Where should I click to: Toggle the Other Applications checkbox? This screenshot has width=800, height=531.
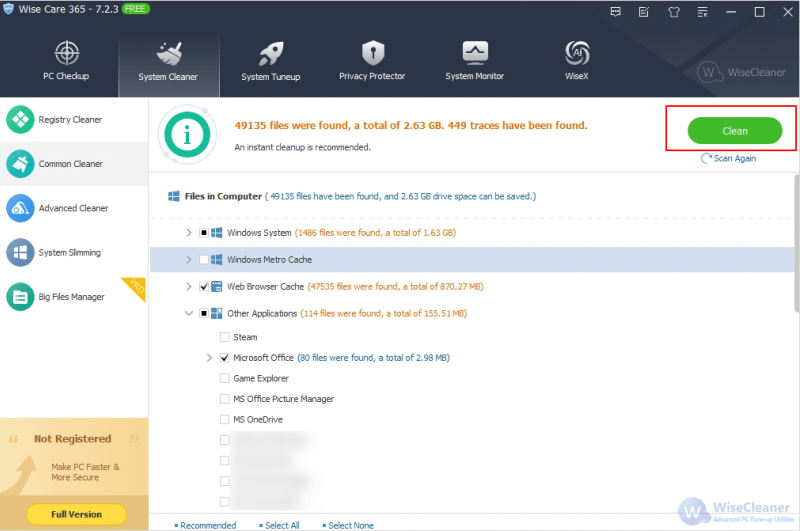click(204, 313)
